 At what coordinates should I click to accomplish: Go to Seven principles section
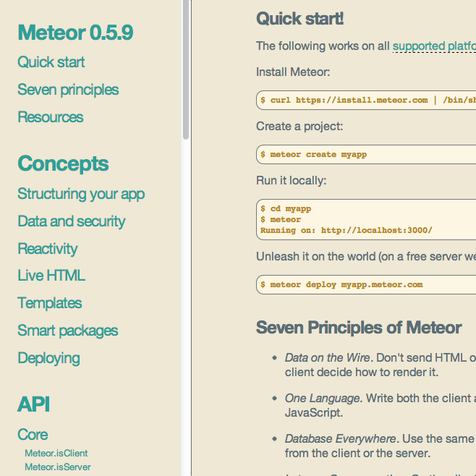[x=68, y=90]
